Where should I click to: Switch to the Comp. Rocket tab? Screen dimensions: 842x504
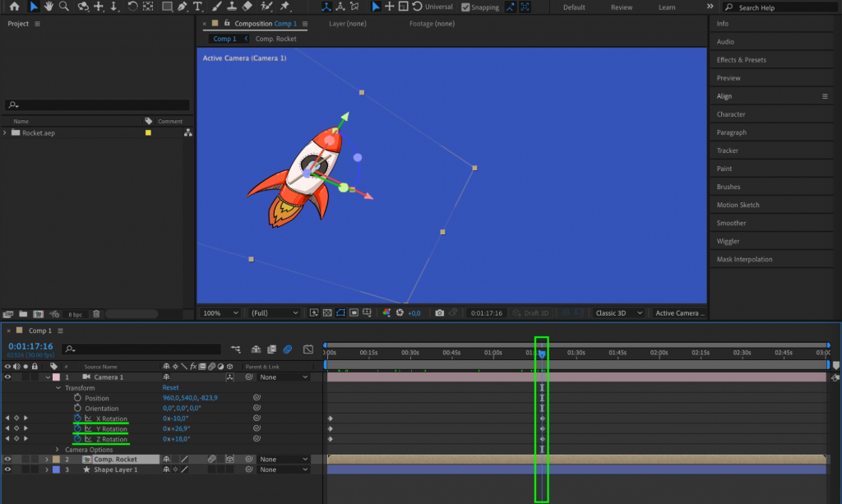point(275,38)
